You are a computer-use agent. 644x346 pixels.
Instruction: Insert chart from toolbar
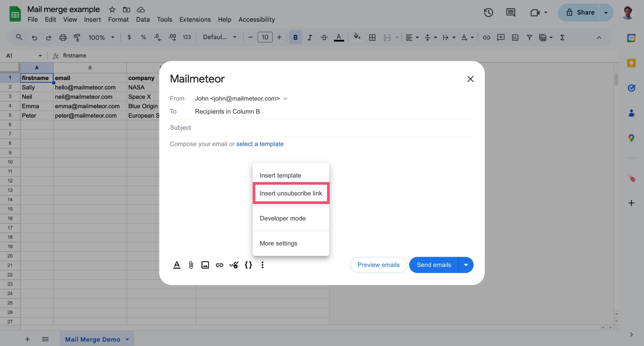pyautogui.click(x=515, y=37)
